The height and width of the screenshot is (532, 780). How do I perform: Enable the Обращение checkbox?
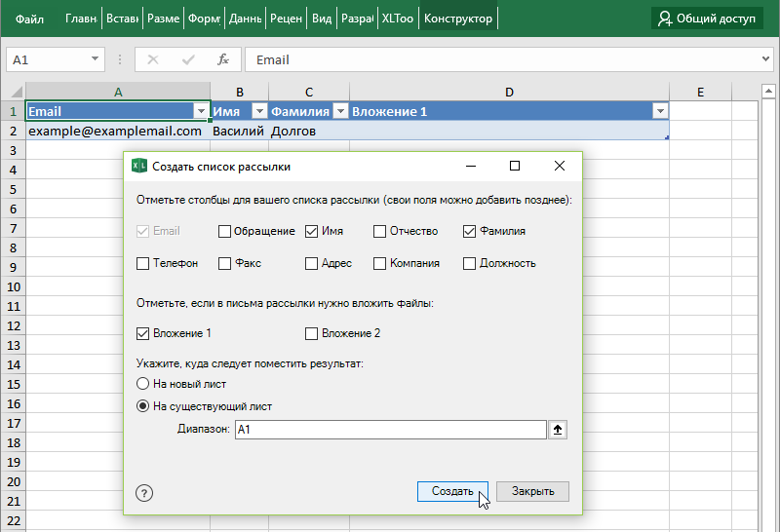coord(224,232)
